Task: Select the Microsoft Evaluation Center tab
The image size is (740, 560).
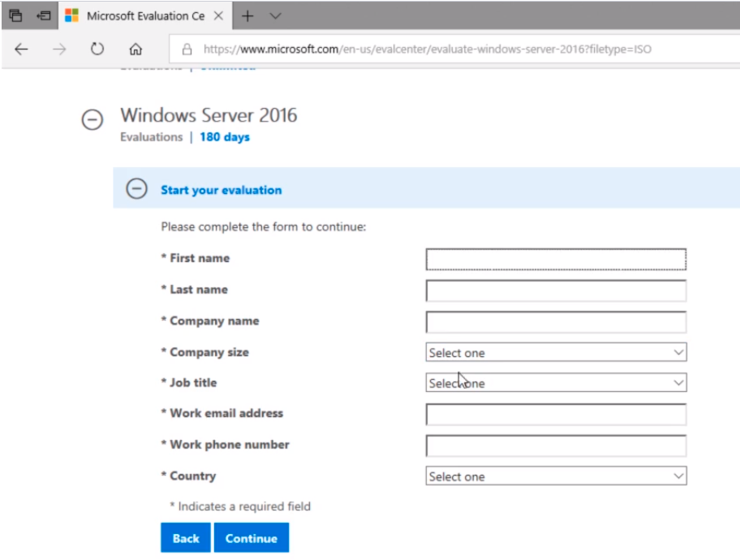Action: point(145,16)
